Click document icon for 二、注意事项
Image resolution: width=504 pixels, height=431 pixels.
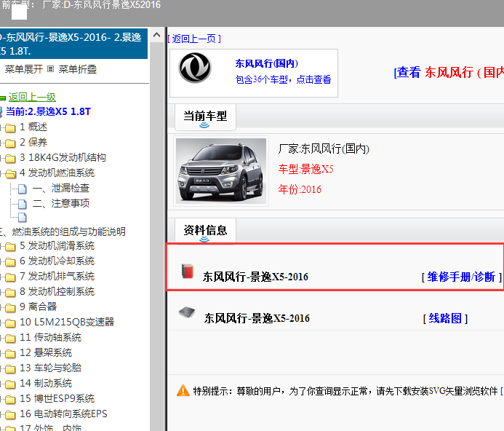point(22,204)
